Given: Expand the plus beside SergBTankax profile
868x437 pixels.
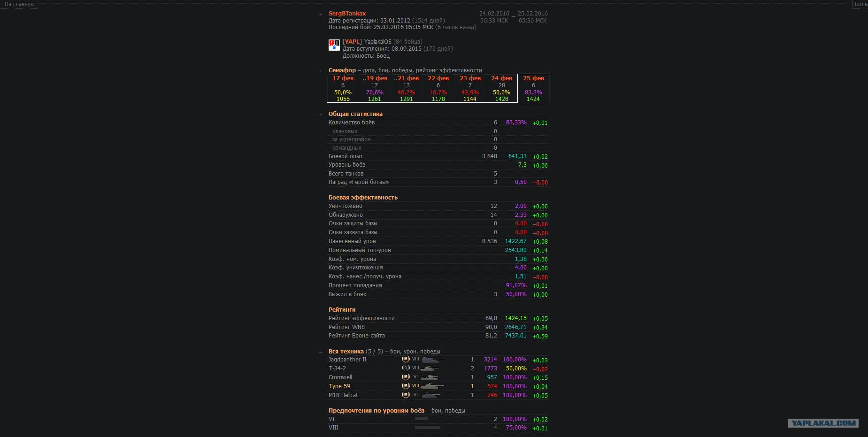Looking at the screenshot, I should [321, 14].
